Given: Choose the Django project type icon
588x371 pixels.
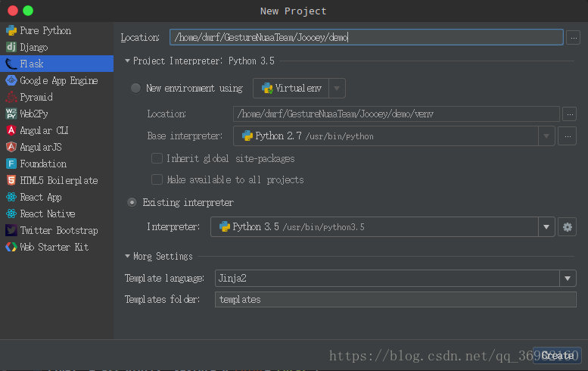Looking at the screenshot, I should (11, 47).
